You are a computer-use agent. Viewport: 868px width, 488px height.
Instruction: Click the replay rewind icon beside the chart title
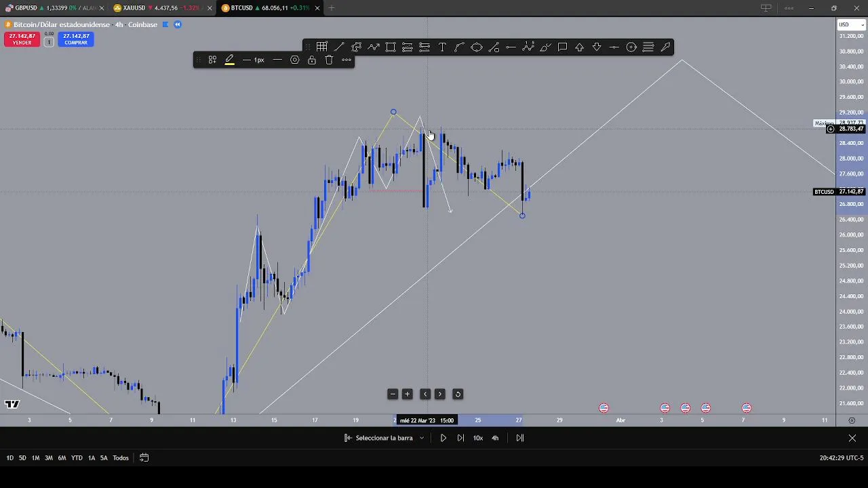tap(178, 24)
